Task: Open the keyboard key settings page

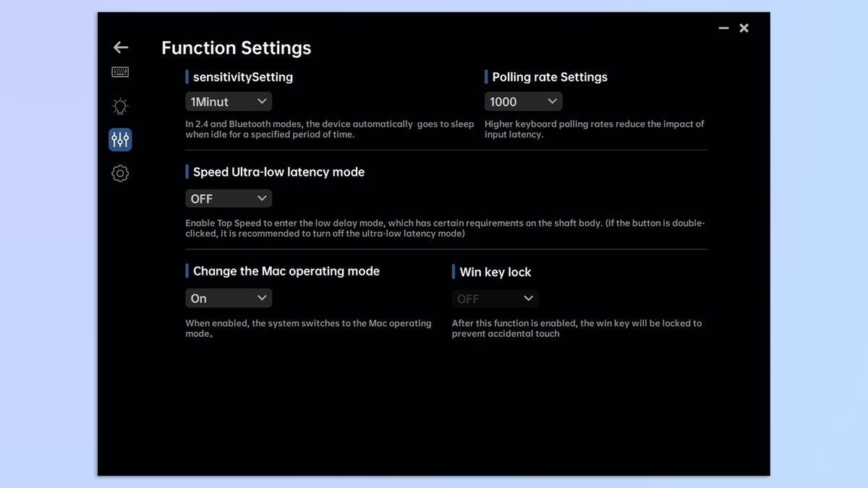Action: (x=120, y=72)
